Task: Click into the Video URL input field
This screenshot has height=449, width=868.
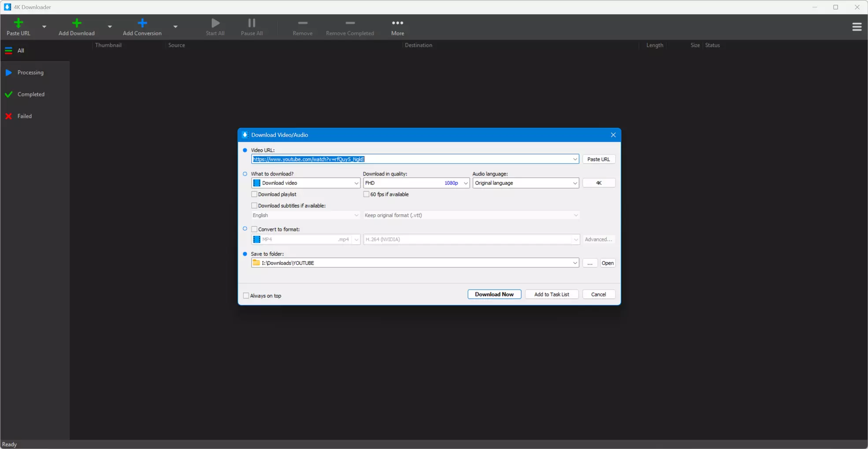Action: [x=415, y=159]
